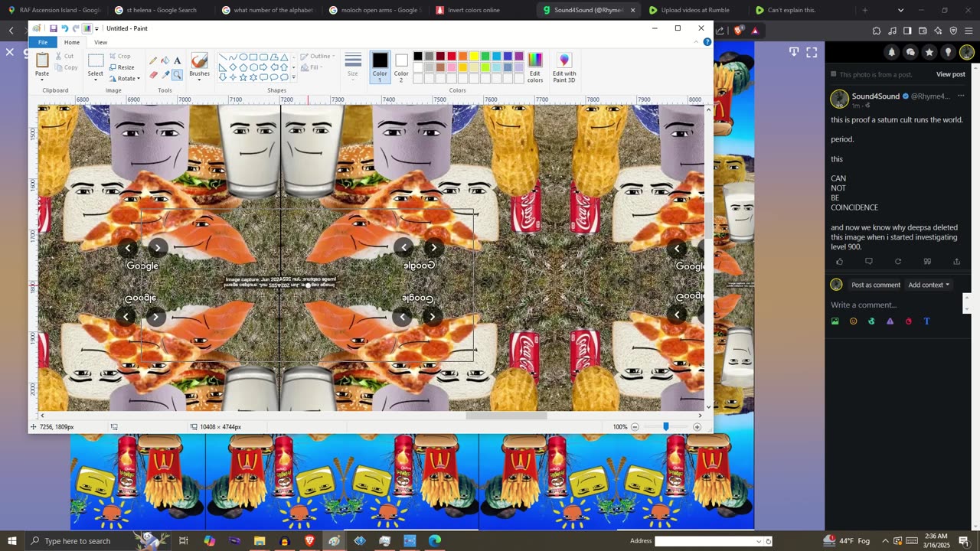Click the Resize button in Paint
This screenshot has height=551, width=980.
click(x=122, y=67)
